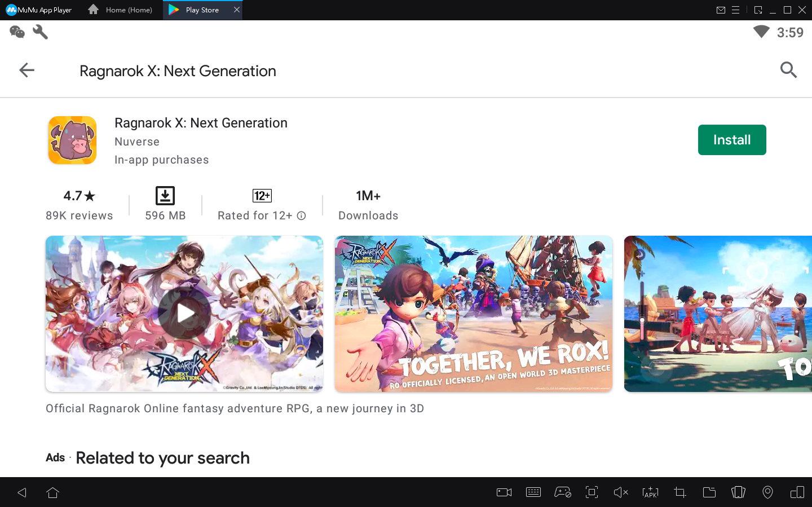Click the WeChat notification icon
Screen dimensions: 812x507
click(17, 32)
